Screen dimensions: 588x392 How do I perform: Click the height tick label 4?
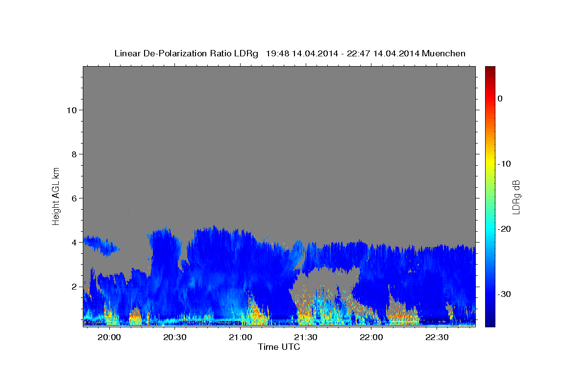73,242
